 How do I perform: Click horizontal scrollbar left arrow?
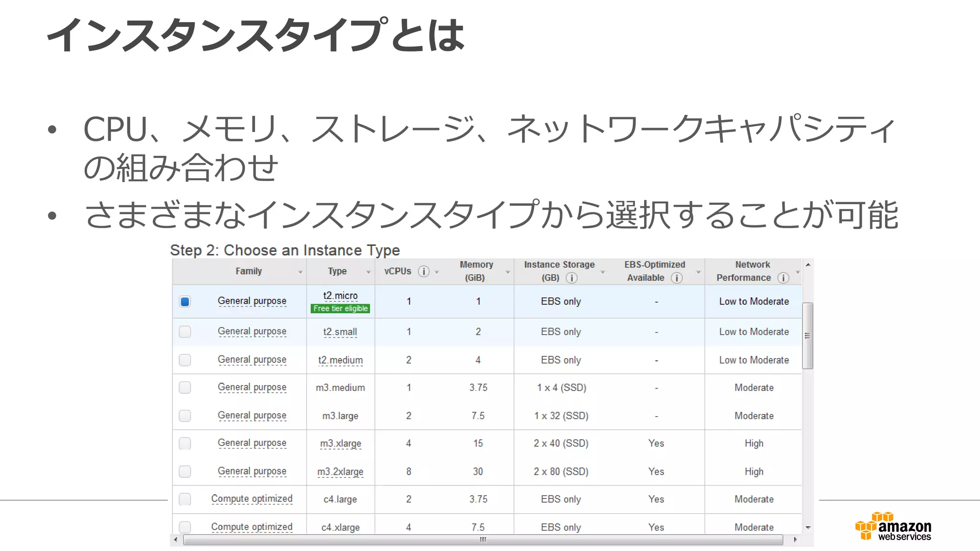pos(176,540)
